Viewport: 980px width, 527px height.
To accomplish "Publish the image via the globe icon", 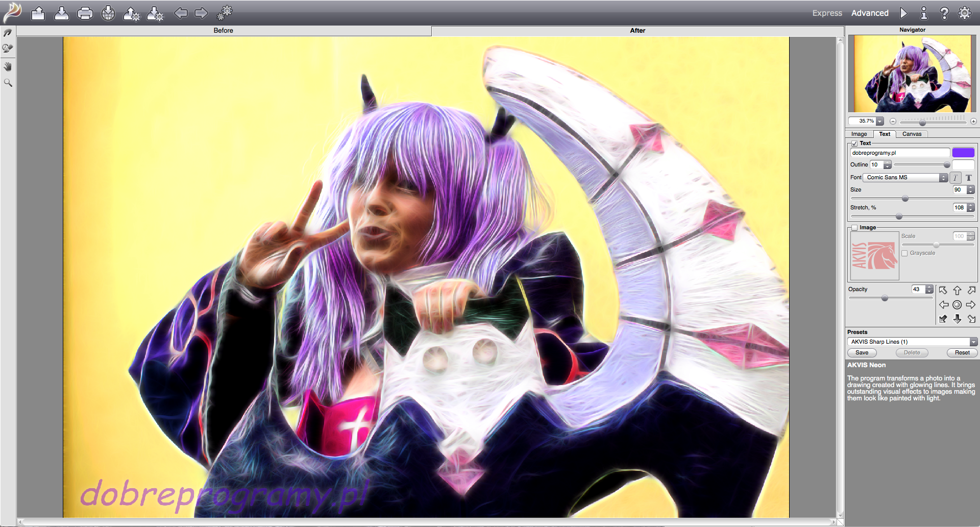I will pyautogui.click(x=108, y=13).
